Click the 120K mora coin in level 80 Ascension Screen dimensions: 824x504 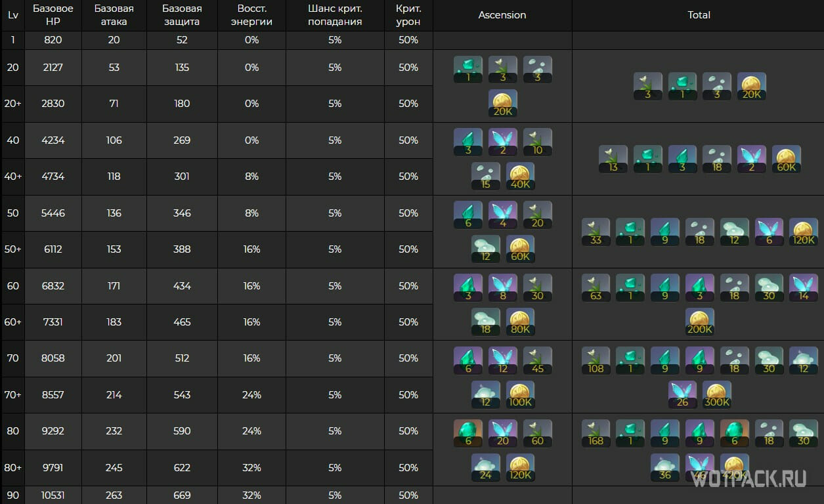coord(520,467)
